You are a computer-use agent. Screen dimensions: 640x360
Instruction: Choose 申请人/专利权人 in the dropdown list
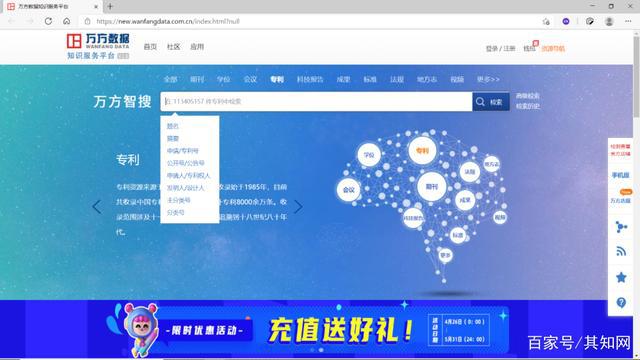pyautogui.click(x=188, y=176)
